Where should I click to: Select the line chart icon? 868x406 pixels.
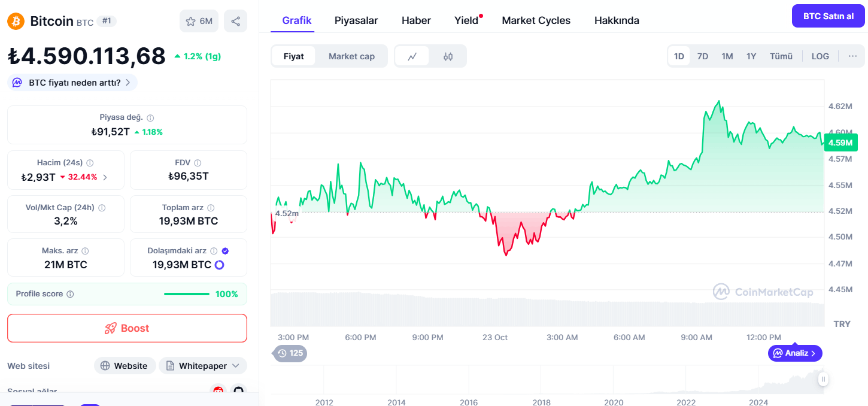click(x=412, y=56)
